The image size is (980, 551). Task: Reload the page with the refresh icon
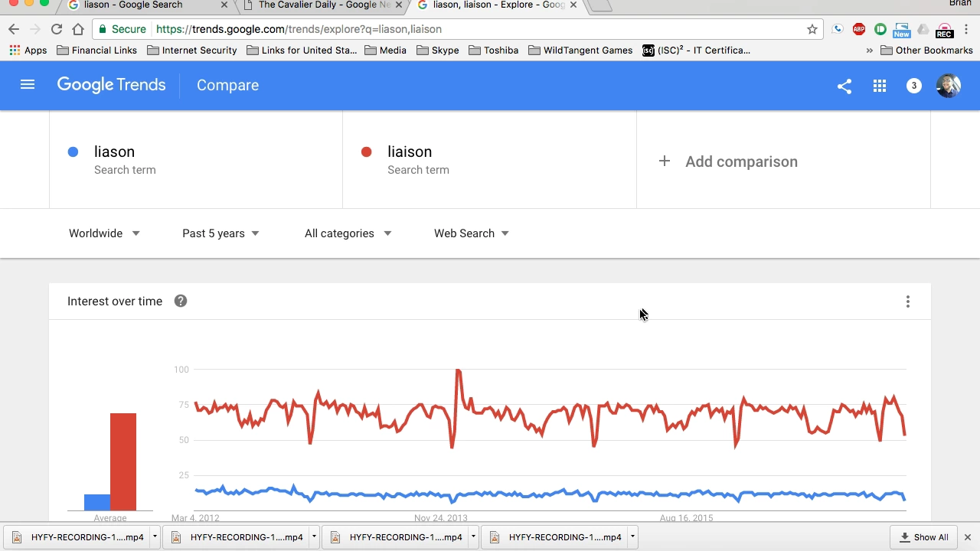point(56,29)
